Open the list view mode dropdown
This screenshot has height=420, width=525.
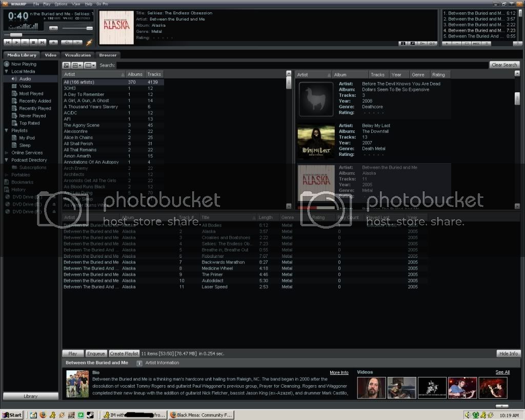77,65
